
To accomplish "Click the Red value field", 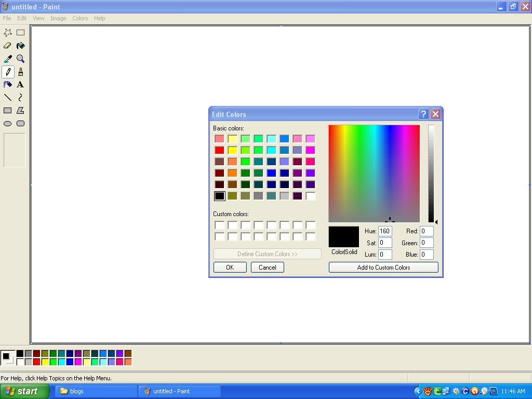I will [427, 231].
